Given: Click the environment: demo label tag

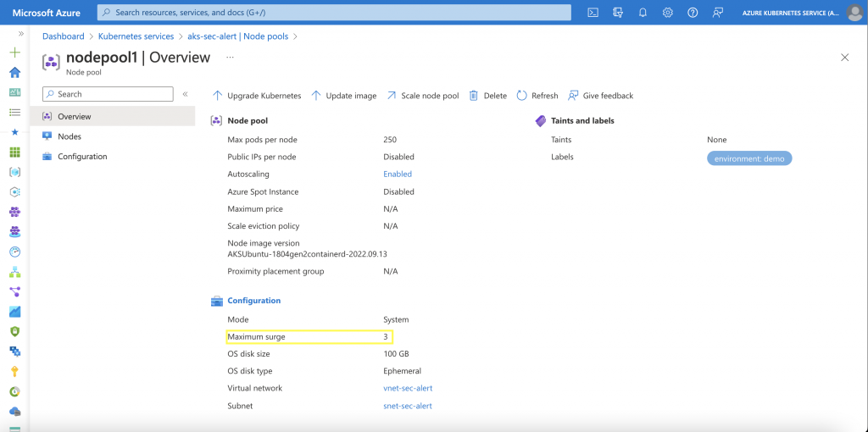Looking at the screenshot, I should [x=749, y=158].
